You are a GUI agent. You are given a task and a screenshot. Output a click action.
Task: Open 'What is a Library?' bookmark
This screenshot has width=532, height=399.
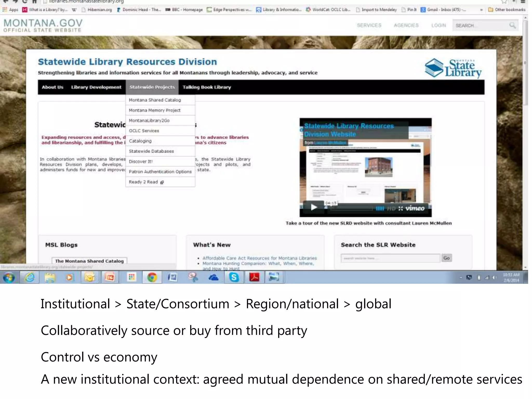coord(45,10)
